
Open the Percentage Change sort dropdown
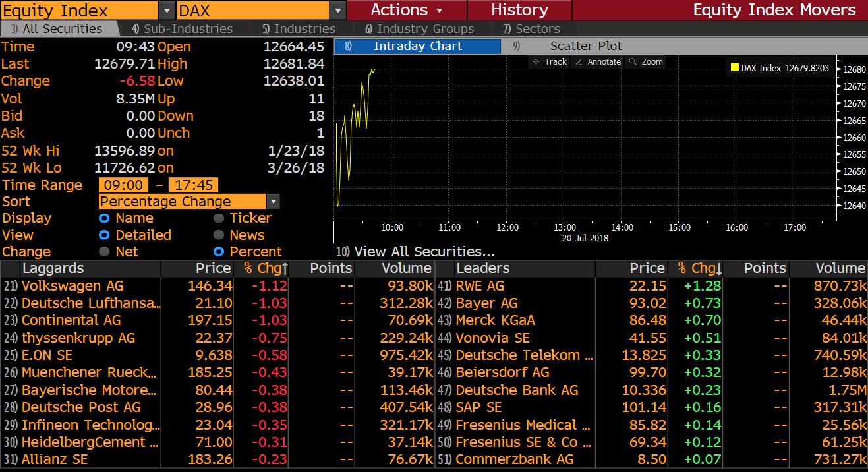(x=274, y=202)
